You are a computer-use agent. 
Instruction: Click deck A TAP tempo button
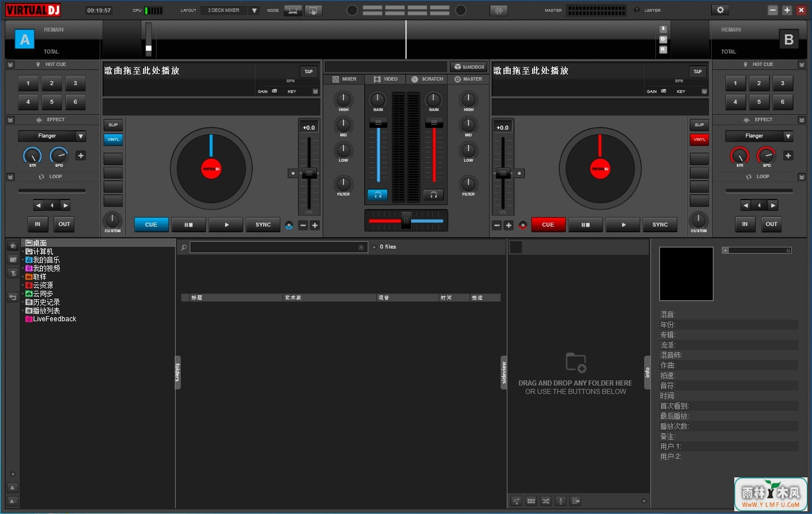click(309, 72)
